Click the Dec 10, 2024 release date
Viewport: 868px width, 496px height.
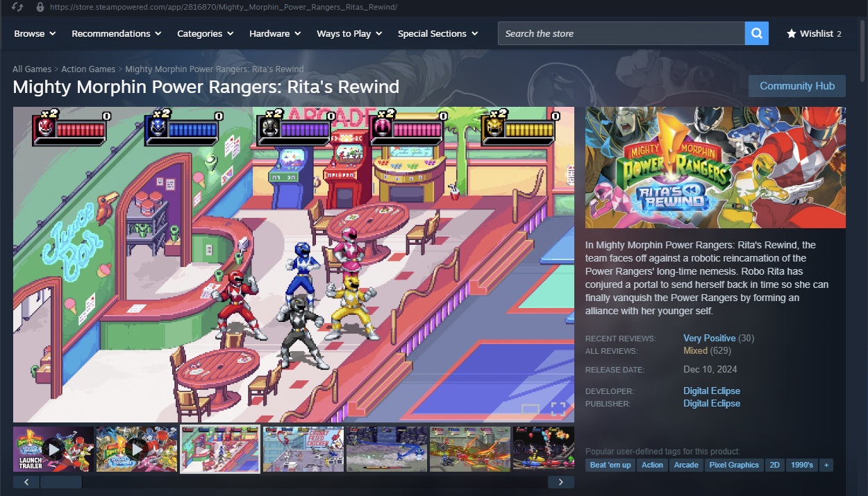[x=710, y=370]
